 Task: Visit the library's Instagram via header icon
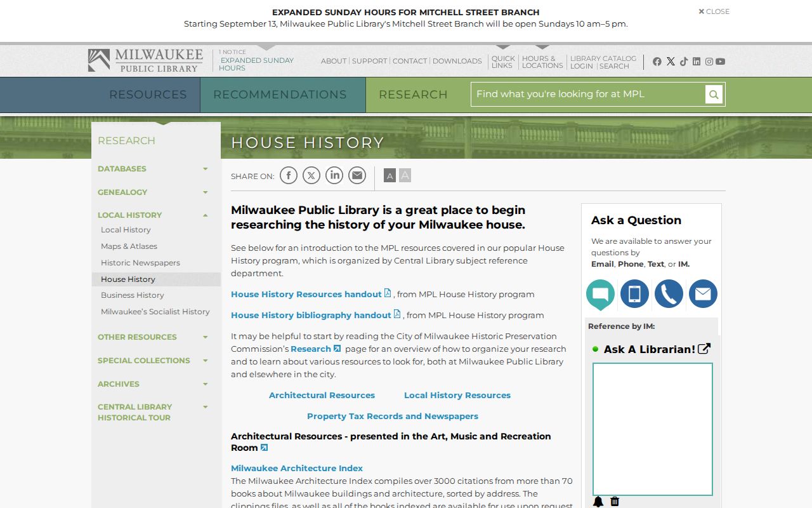pos(709,62)
